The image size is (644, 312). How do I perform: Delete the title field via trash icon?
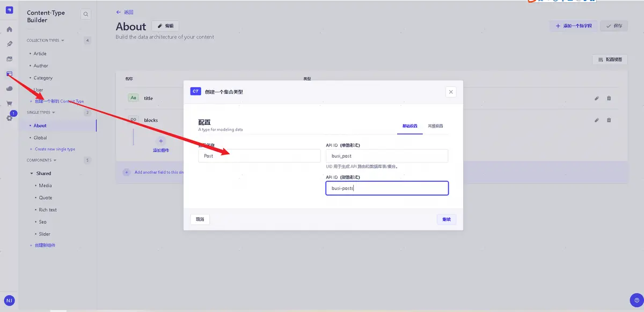pyautogui.click(x=609, y=98)
